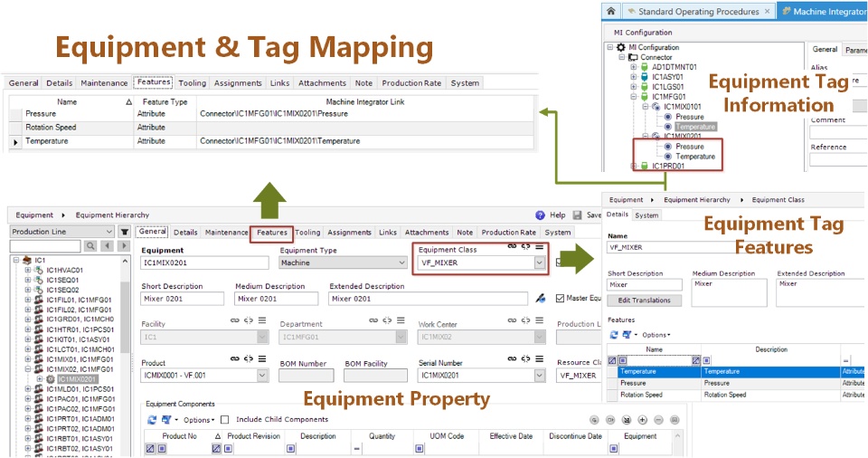The image size is (868, 458).
Task: Click the search magnifier icon in hierarchy panel
Action: (x=90, y=245)
